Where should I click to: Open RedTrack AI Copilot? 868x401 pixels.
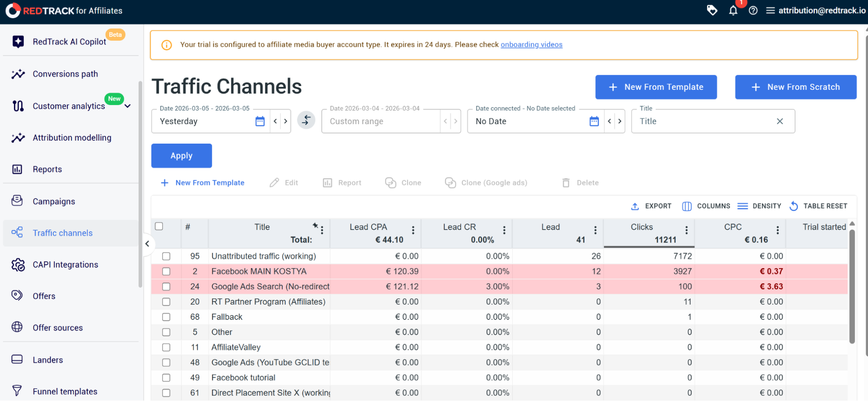pos(69,42)
